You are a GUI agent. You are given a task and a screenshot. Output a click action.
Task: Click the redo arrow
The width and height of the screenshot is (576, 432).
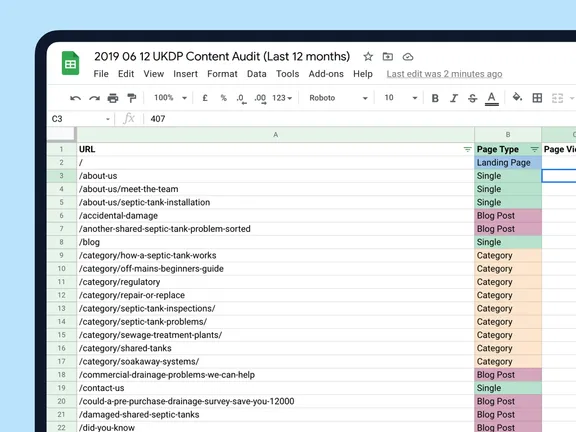coord(94,98)
